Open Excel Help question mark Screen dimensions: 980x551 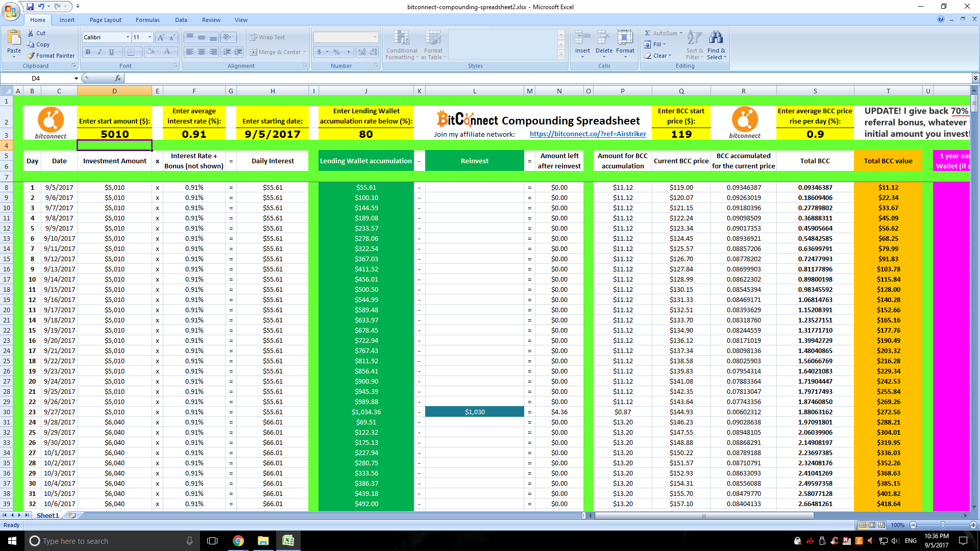pyautogui.click(x=941, y=19)
